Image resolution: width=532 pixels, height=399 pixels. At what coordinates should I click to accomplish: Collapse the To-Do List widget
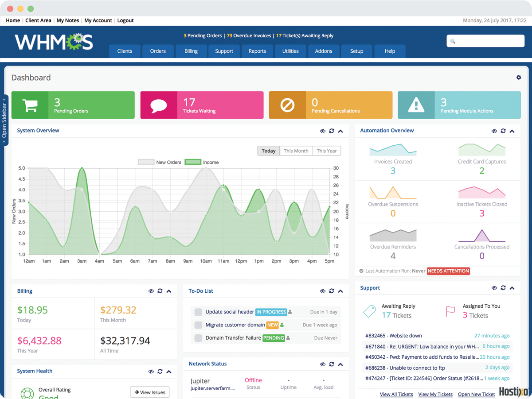point(340,291)
